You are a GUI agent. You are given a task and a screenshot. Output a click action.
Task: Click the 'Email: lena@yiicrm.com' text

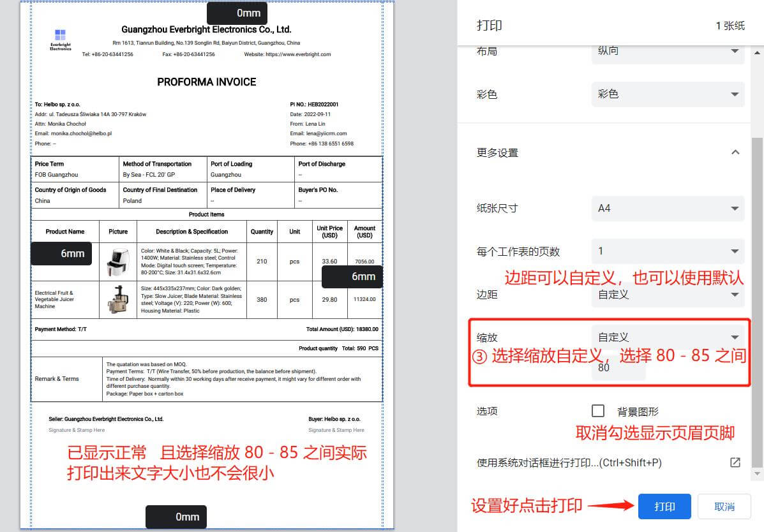pos(318,133)
